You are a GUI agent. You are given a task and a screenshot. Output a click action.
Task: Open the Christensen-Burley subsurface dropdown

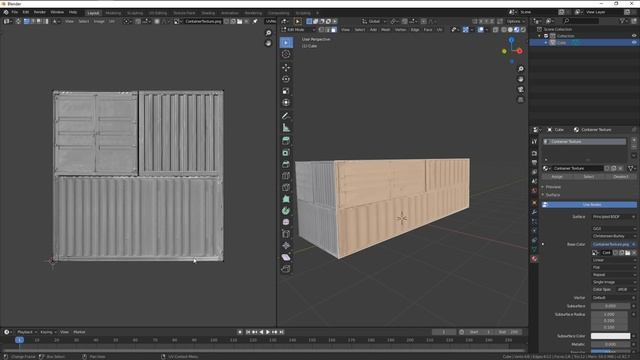613,236
